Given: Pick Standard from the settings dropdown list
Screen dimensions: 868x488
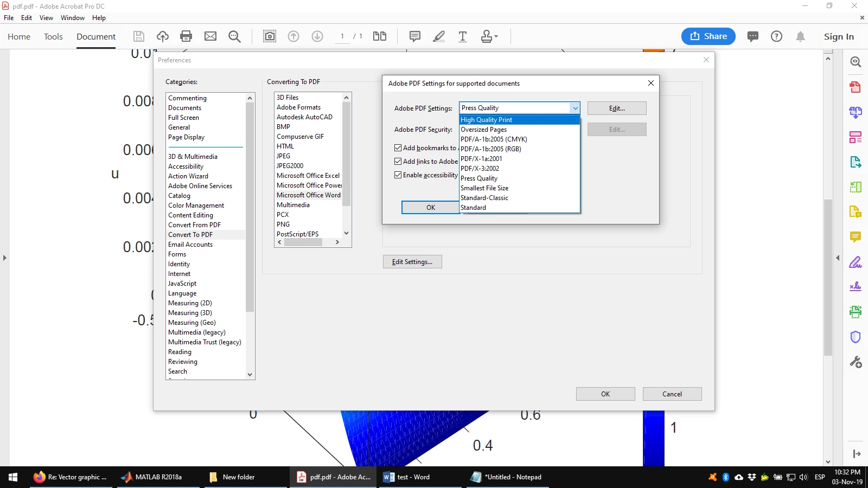Looking at the screenshot, I should coord(520,208).
